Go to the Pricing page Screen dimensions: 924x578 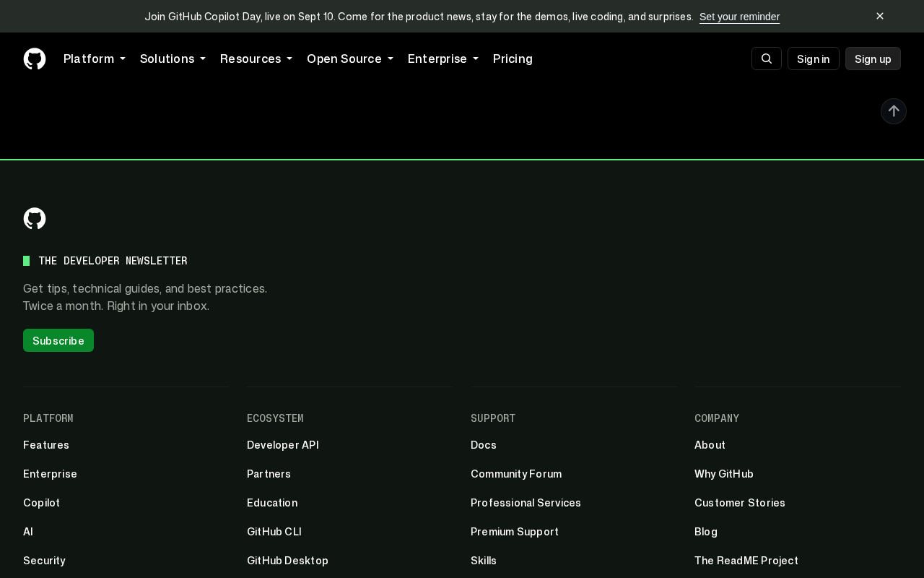click(x=513, y=59)
